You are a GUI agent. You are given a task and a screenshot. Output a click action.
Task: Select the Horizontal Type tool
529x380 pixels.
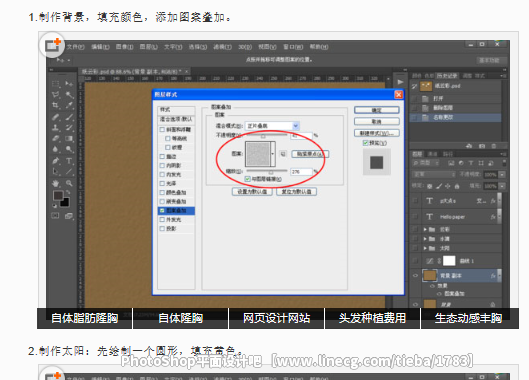(x=69, y=161)
